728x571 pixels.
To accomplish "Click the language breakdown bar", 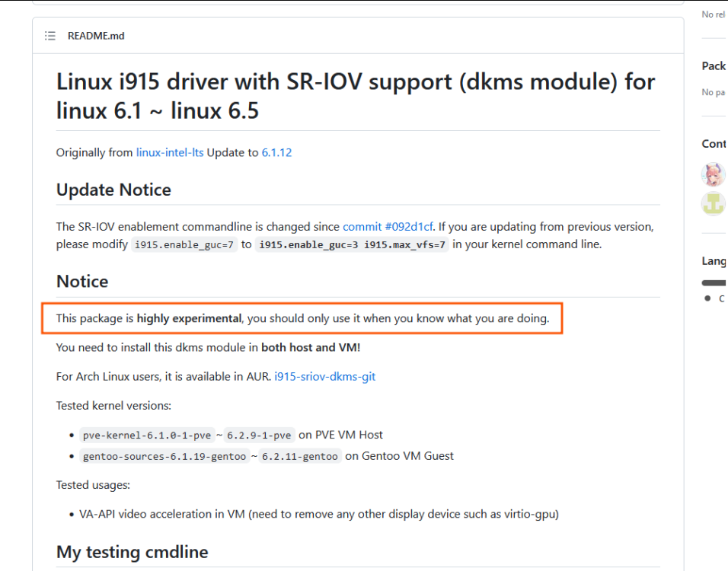I will pyautogui.click(x=714, y=282).
